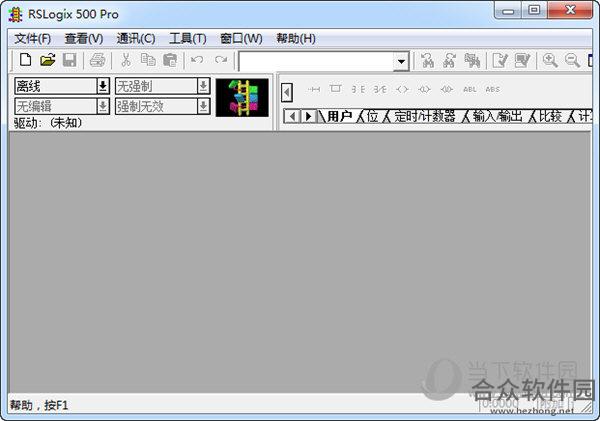
Task: Insert a new rung instruction icon
Action: pyautogui.click(x=314, y=89)
